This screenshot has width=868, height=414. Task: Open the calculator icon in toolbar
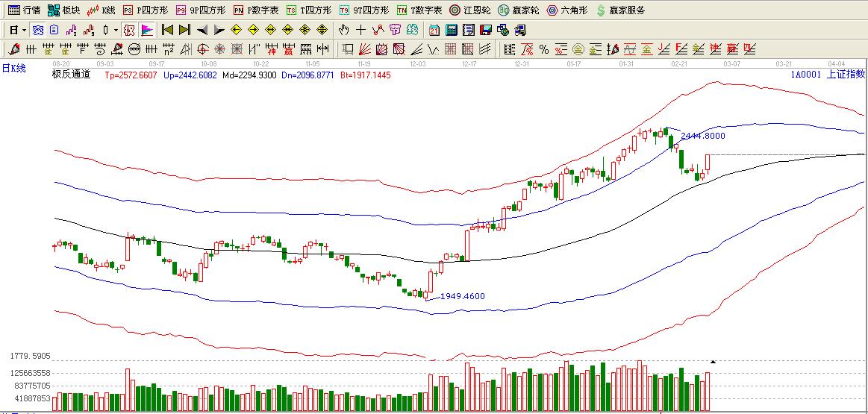pos(452,30)
